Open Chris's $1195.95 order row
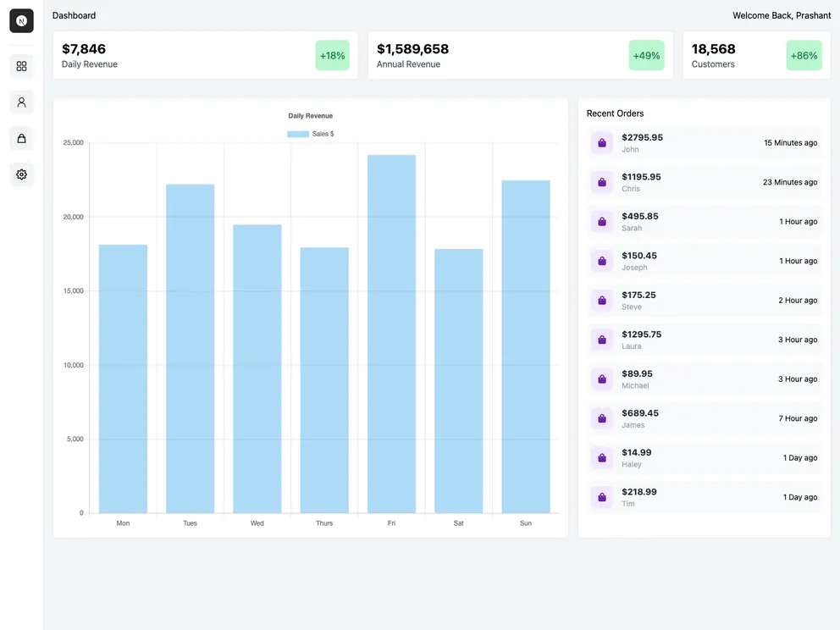 point(704,182)
